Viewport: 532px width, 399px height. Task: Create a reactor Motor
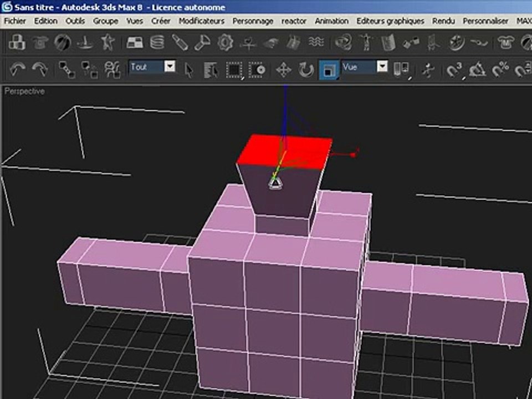[226, 43]
